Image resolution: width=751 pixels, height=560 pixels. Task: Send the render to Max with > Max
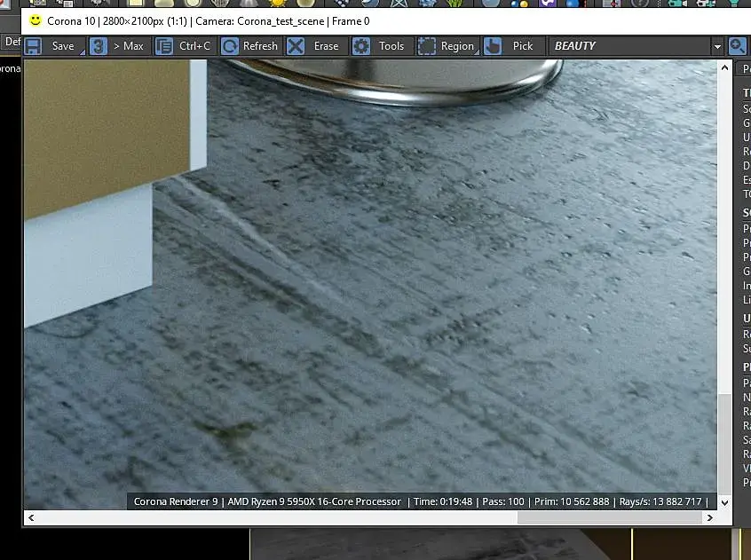(x=120, y=46)
